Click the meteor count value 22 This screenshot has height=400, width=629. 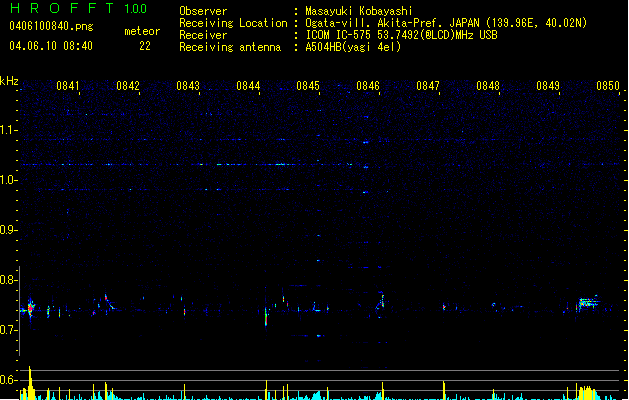click(x=145, y=46)
